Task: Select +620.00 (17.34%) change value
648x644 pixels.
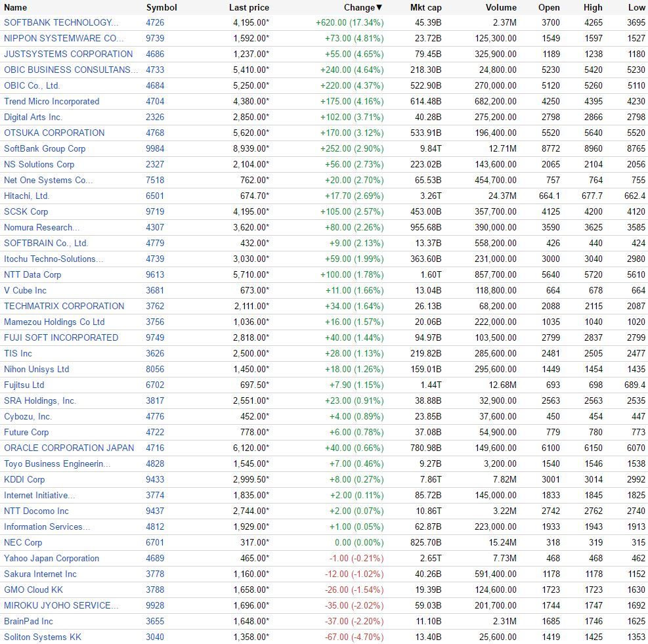Action: [350, 22]
